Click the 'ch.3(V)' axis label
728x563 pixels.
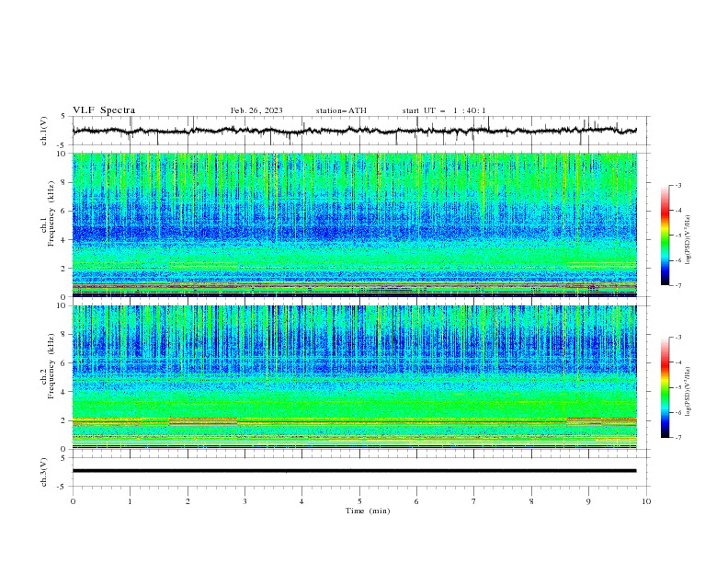(44, 472)
